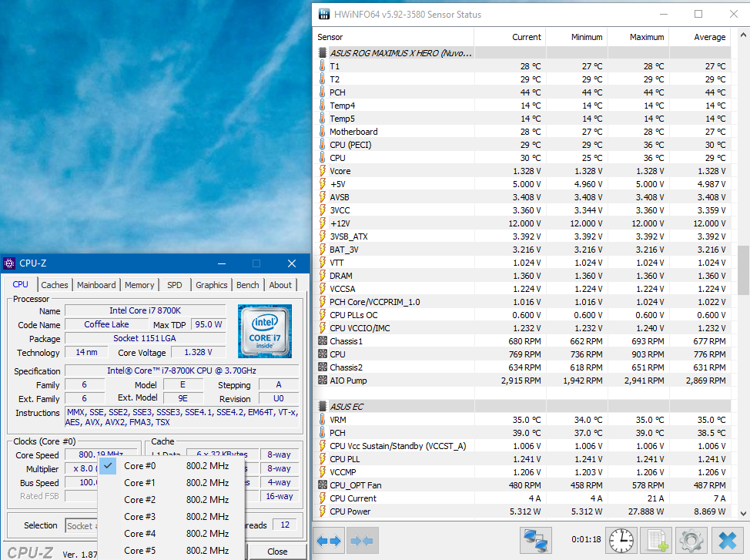Image resolution: width=750 pixels, height=560 pixels.
Task: Click CPU-Z Threads value 12
Action: 285,525
